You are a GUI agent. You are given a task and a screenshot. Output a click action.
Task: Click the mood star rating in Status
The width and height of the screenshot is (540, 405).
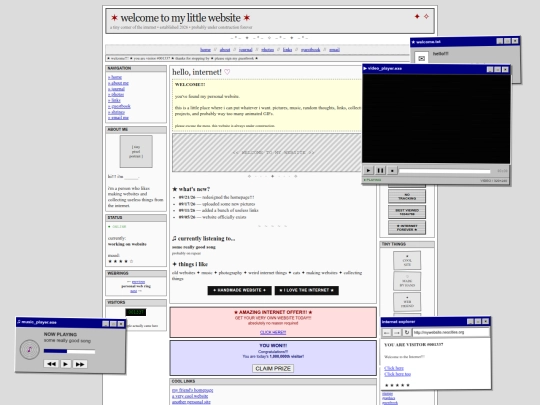pos(121,261)
